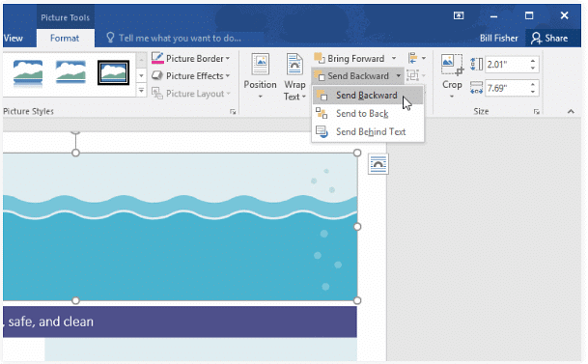Open the Position button menu

point(260,76)
